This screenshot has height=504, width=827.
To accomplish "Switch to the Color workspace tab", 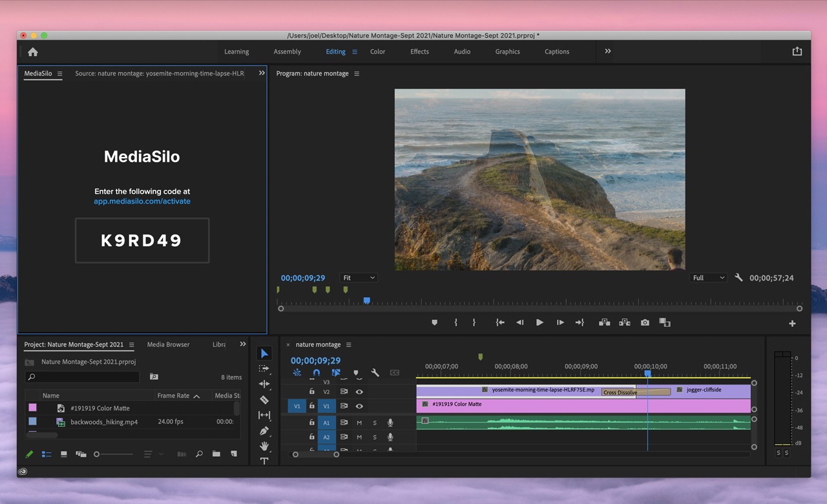I will (x=377, y=52).
